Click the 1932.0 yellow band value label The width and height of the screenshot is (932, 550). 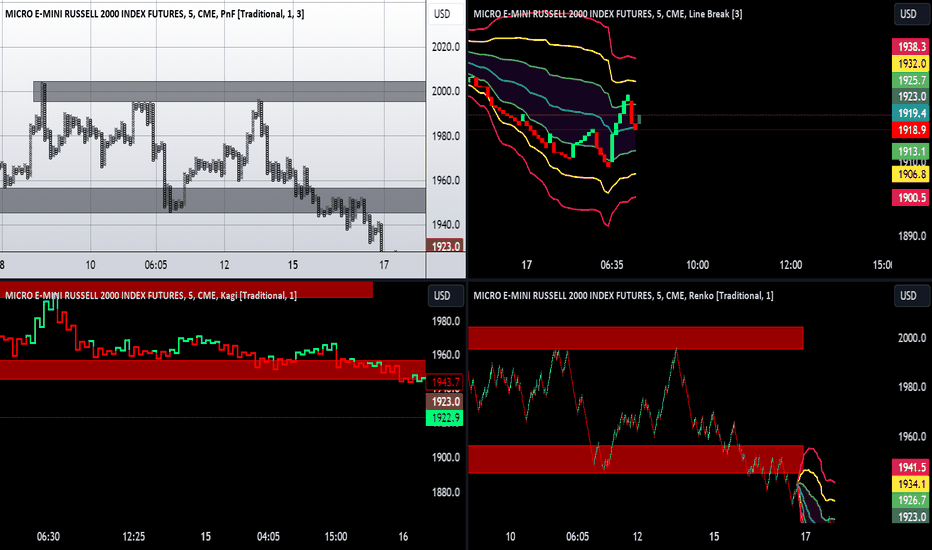pos(911,63)
